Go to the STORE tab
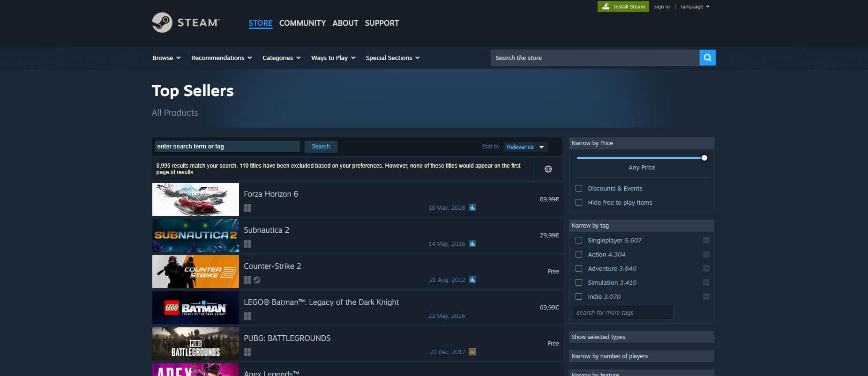Image resolution: width=868 pixels, height=376 pixels. click(260, 23)
